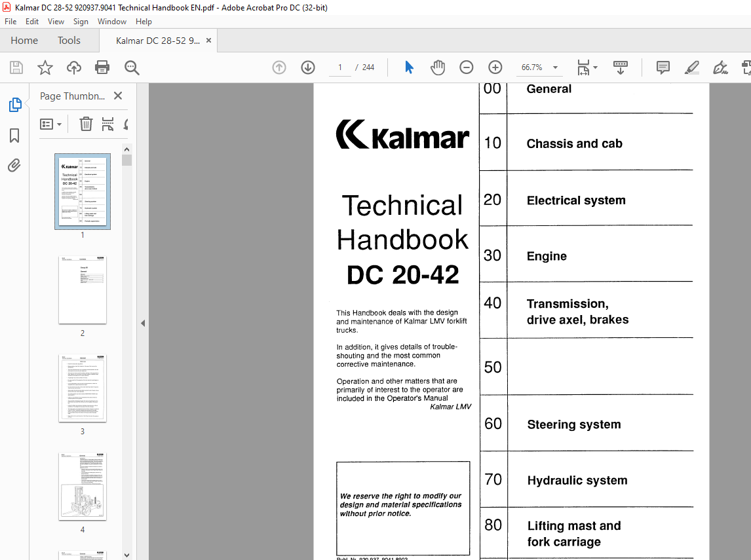This screenshot has width=751, height=560.
Task: Close the Kalmar document tab
Action: pyautogui.click(x=208, y=41)
